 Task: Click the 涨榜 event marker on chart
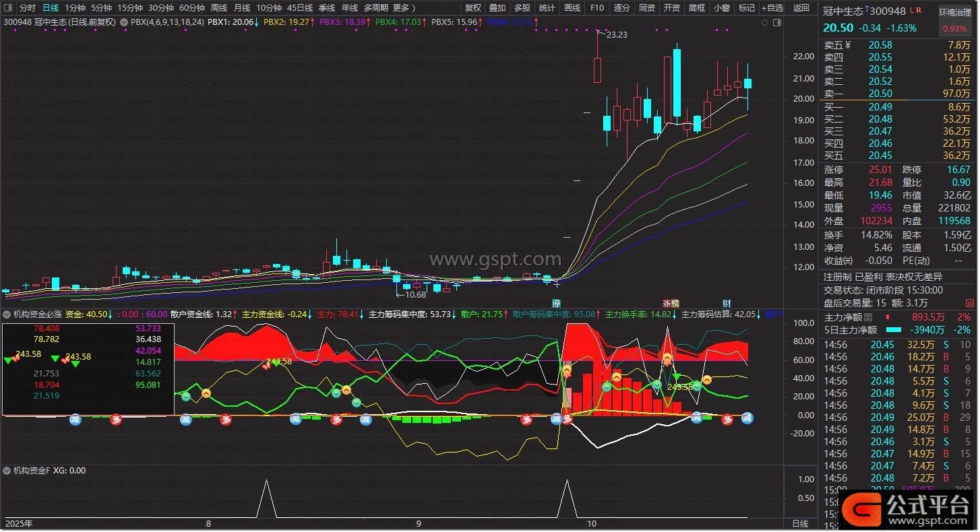tap(671, 304)
